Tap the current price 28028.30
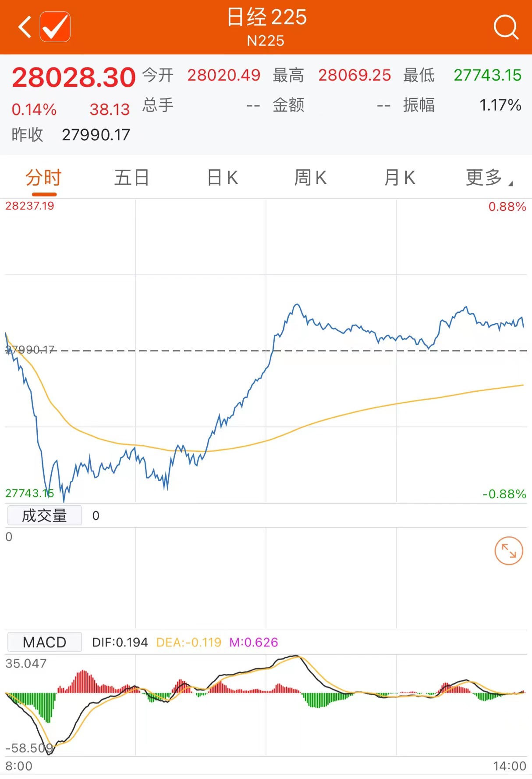The width and height of the screenshot is (532, 779). (74, 77)
